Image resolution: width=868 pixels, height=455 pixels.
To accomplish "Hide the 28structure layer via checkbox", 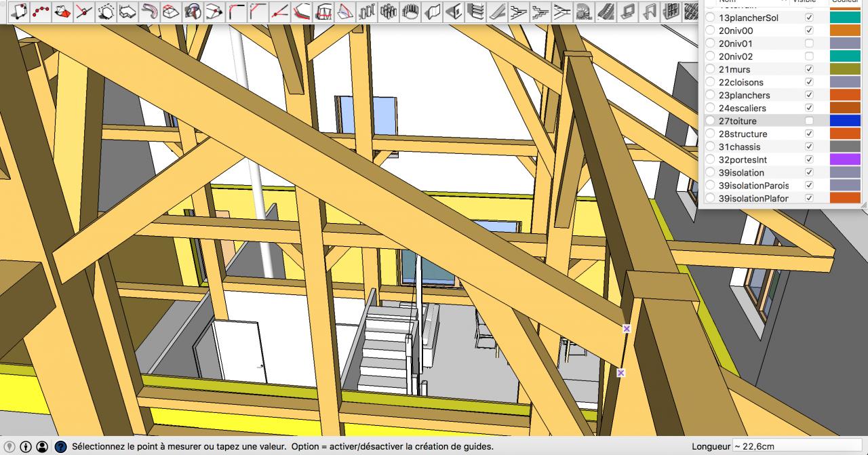I will (809, 134).
